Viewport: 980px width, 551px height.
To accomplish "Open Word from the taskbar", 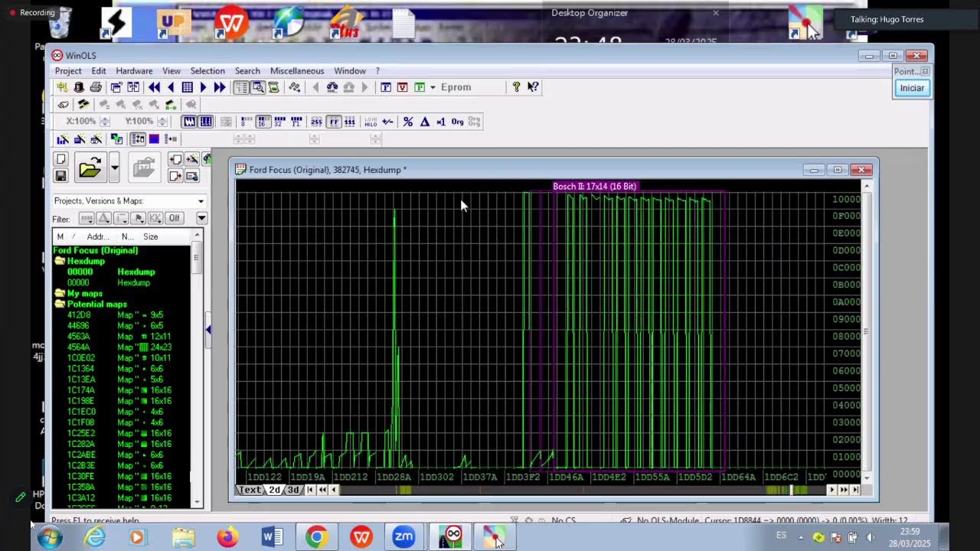I will coord(272,537).
